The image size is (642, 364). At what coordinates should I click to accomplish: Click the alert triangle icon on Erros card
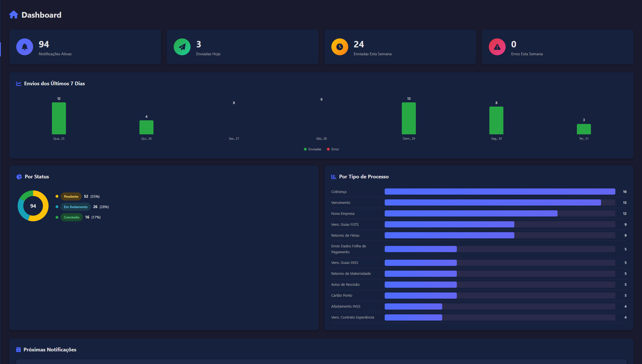pyautogui.click(x=497, y=47)
